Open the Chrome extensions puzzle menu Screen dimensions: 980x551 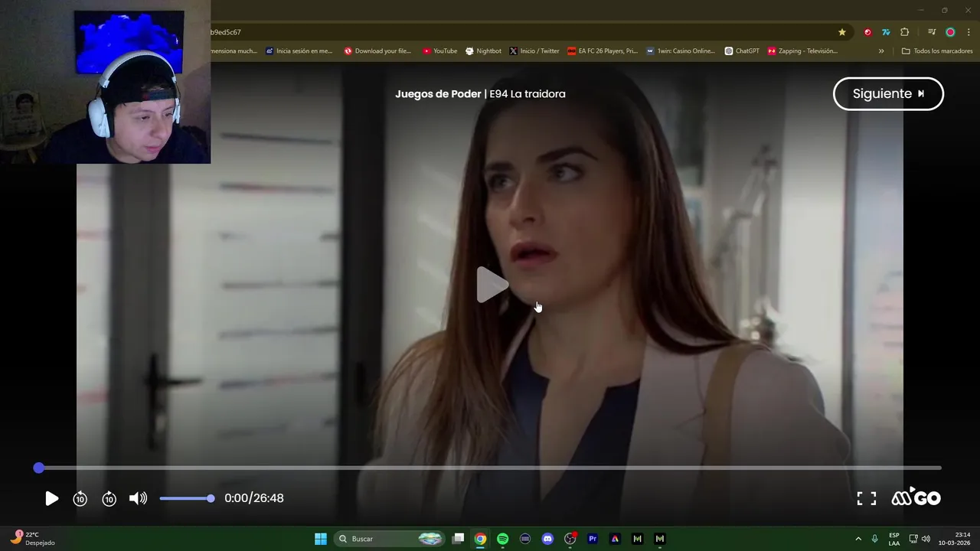coord(904,32)
